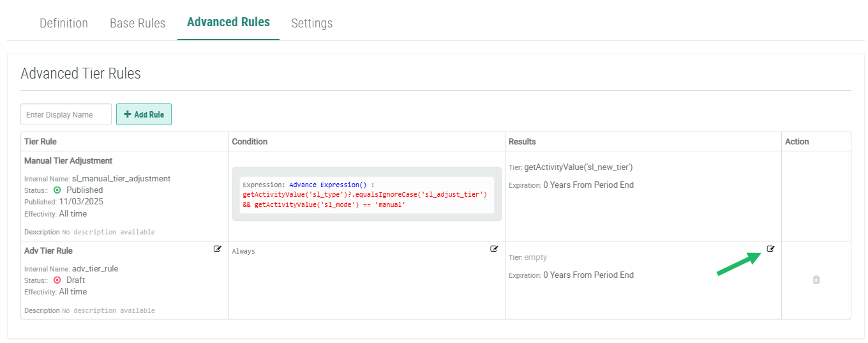868x343 pixels.
Task: Open the Definition tab
Action: coord(64,24)
